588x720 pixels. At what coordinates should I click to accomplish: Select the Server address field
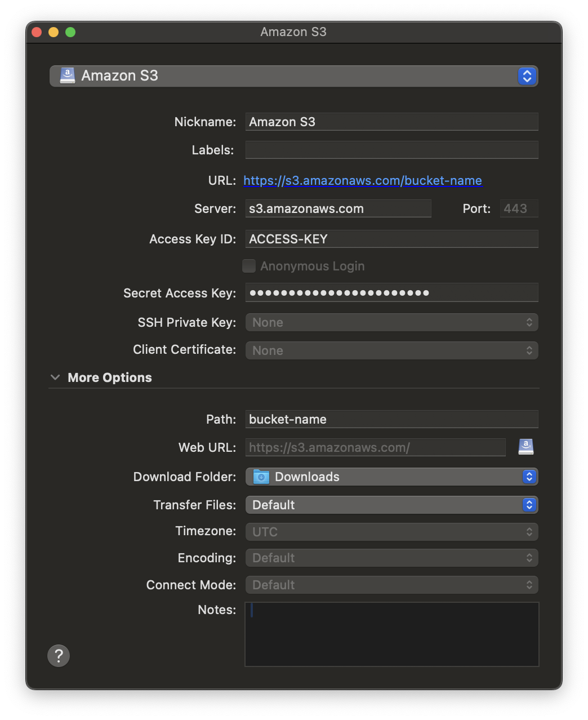point(338,208)
